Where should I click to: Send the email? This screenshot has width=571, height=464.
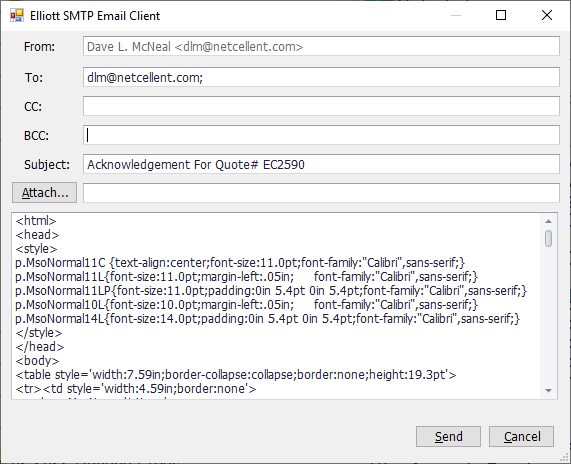448,436
